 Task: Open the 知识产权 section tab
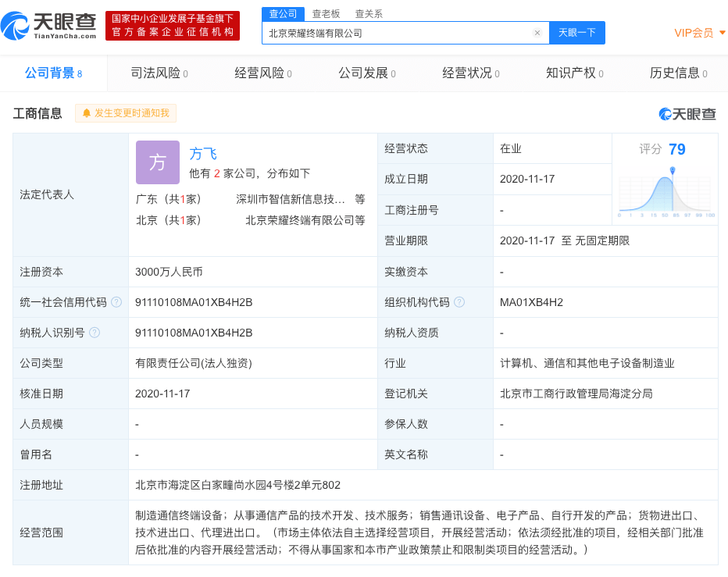[x=571, y=73]
